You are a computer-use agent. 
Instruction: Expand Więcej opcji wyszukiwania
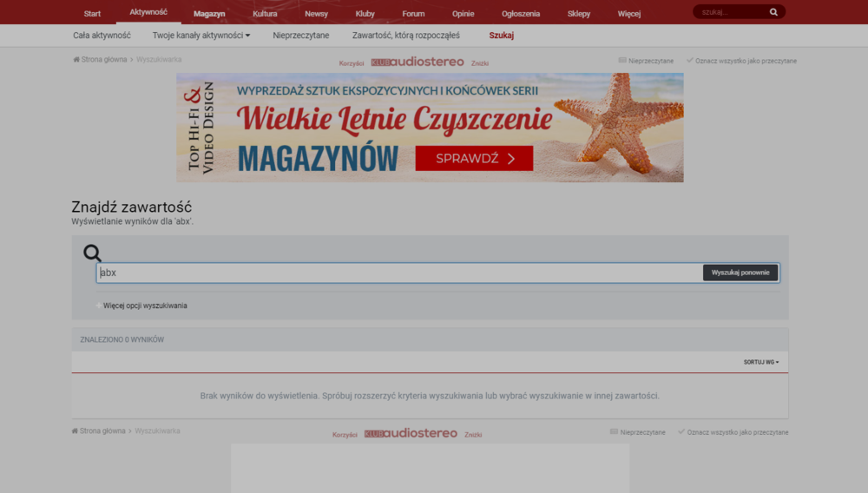coord(141,306)
